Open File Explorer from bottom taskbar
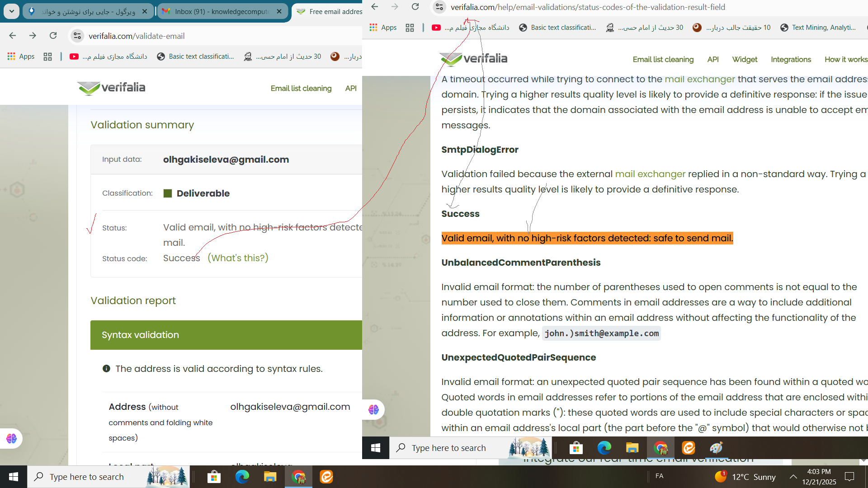This screenshot has height=488, width=868. [270, 477]
